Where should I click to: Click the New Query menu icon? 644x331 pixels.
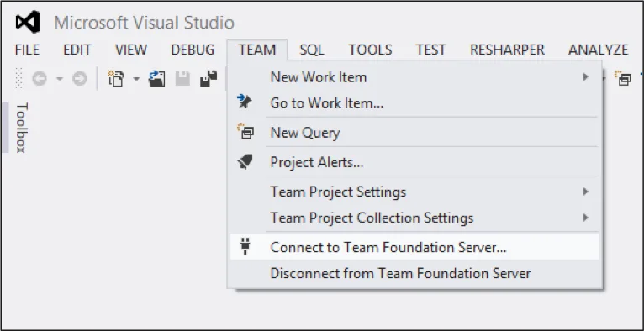coord(245,132)
